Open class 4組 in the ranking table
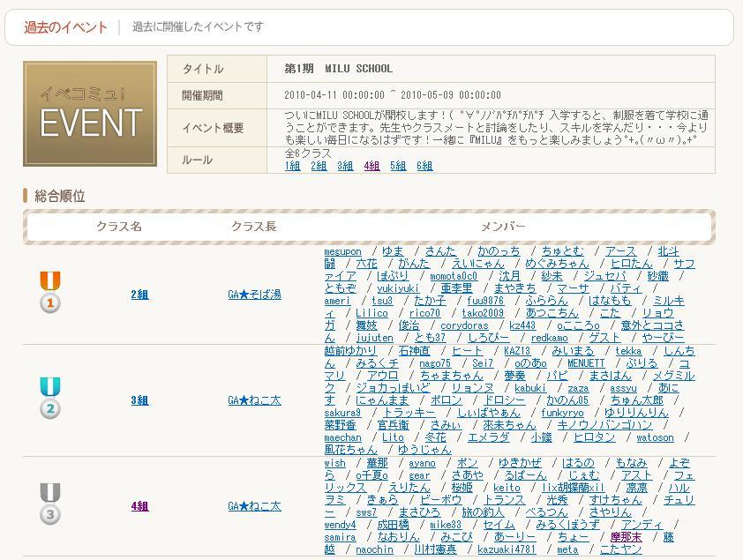 139,506
